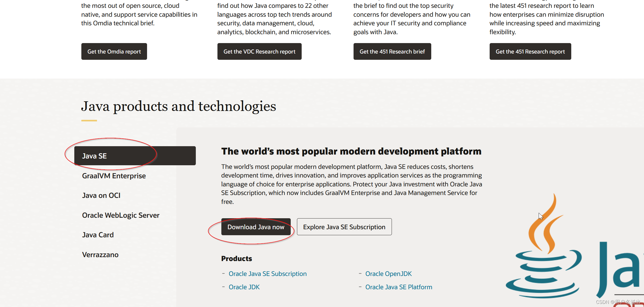Screen dimensions: 644x307
Task: Follow the Oracle JDK link
Action: pyautogui.click(x=244, y=287)
